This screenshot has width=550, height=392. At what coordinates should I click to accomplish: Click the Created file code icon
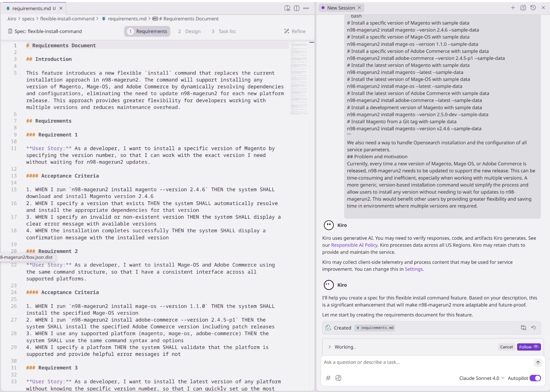click(x=328, y=328)
